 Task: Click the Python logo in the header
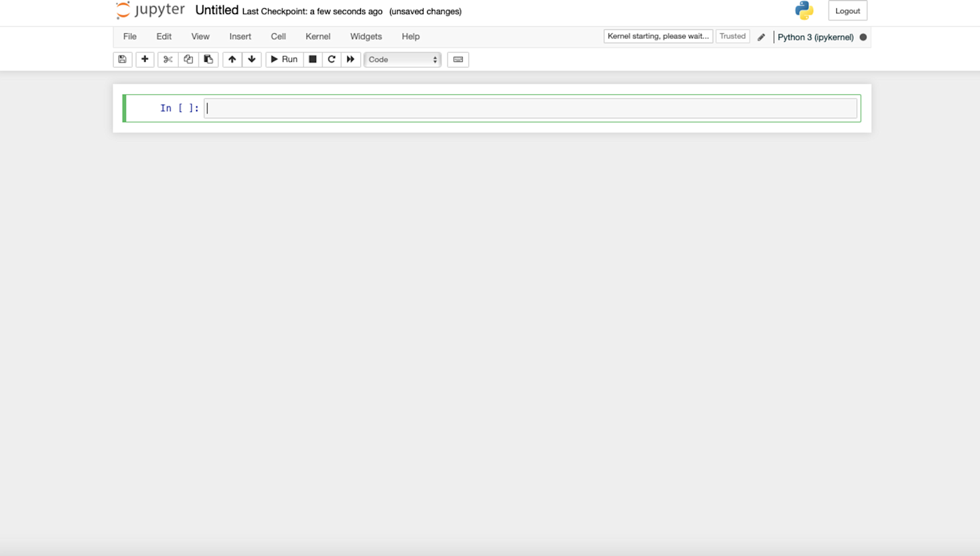803,11
